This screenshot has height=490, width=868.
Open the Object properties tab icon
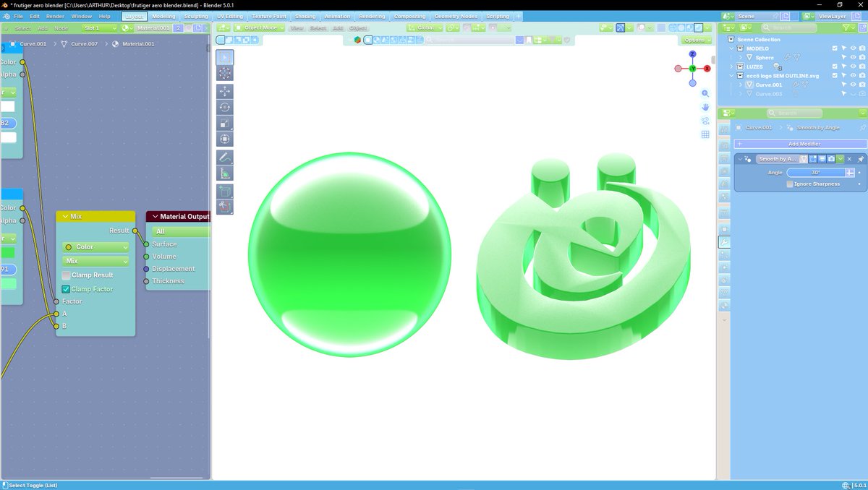[724, 228]
